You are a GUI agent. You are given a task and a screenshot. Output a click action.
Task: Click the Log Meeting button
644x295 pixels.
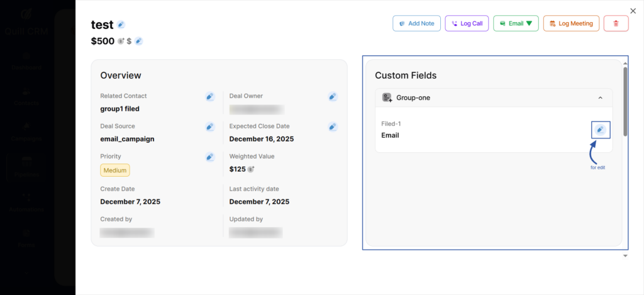tap(570, 23)
